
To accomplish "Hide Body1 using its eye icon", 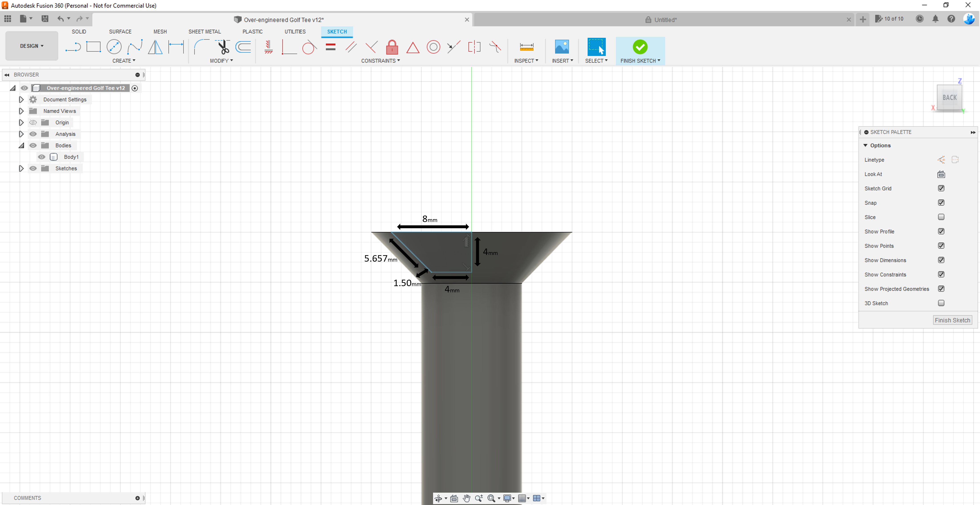I will click(41, 157).
